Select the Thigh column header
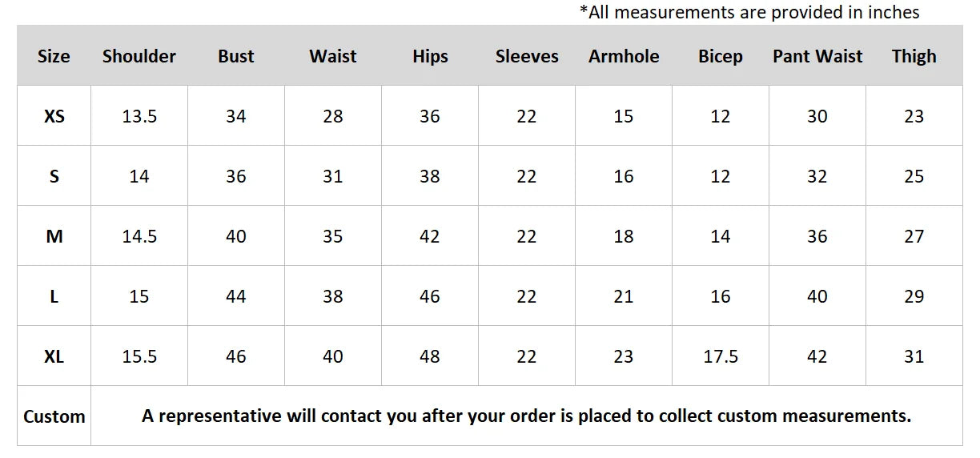980x458 pixels. click(x=914, y=56)
